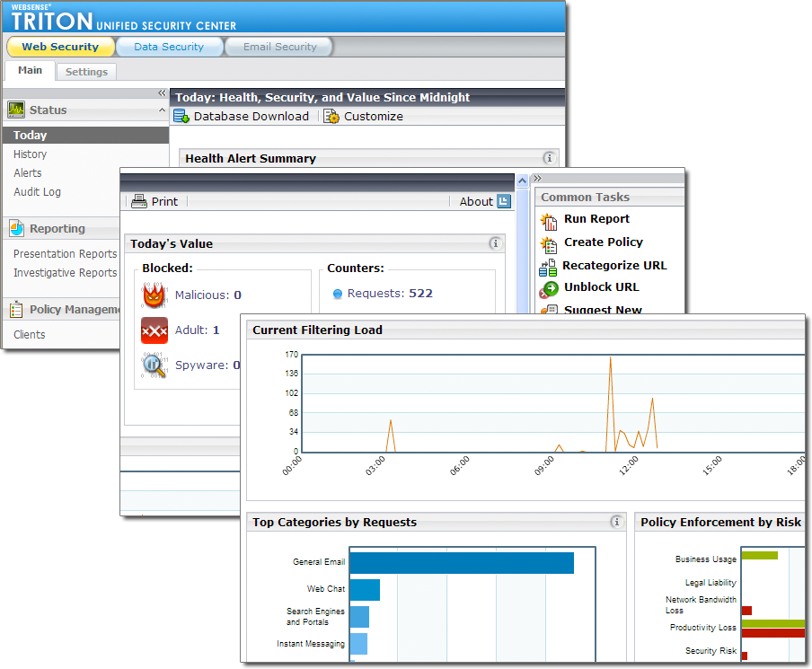Switch to Web Security module
The image size is (812, 669).
[x=60, y=47]
